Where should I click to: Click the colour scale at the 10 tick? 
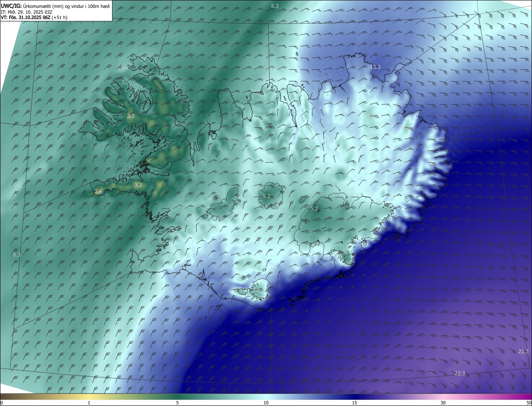[x=266, y=403]
